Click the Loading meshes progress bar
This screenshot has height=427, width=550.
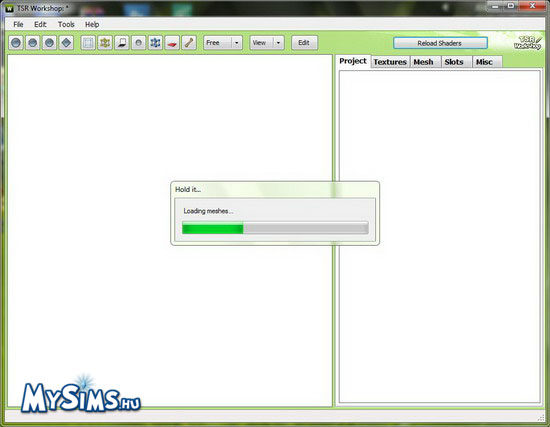pos(275,228)
